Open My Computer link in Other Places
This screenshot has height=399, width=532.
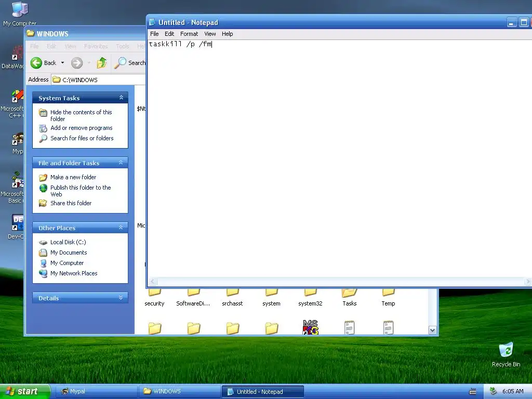click(x=67, y=263)
